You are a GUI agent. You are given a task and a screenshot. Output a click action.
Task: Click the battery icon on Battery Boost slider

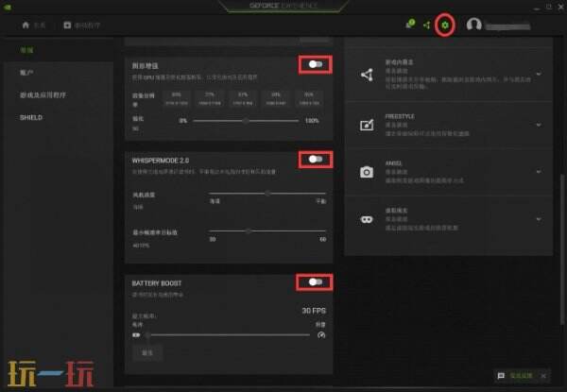tap(136, 335)
